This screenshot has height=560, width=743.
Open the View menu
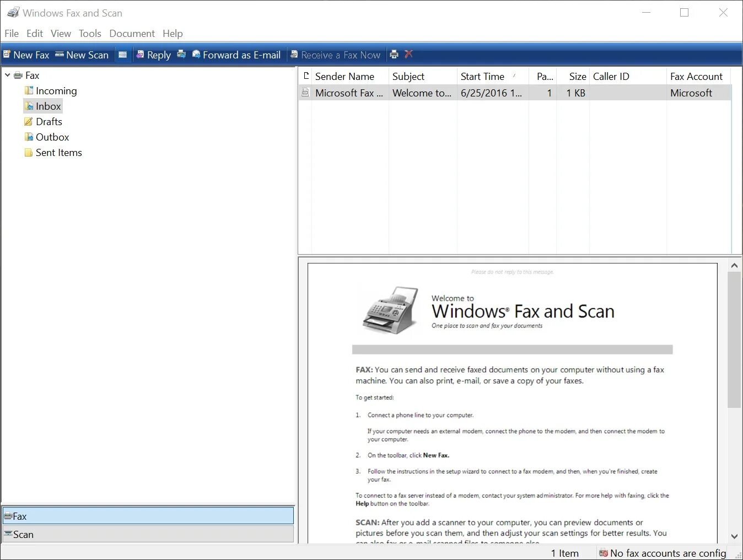[61, 33]
